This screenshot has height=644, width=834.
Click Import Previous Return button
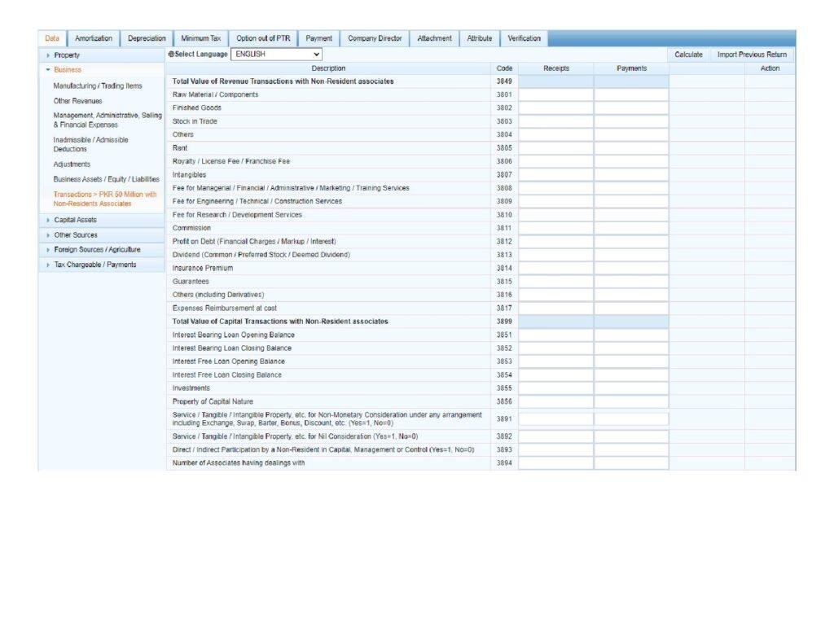tap(752, 55)
